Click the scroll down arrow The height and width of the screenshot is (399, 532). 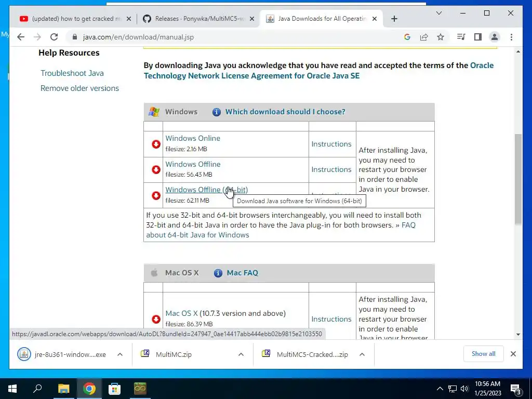coord(518,335)
